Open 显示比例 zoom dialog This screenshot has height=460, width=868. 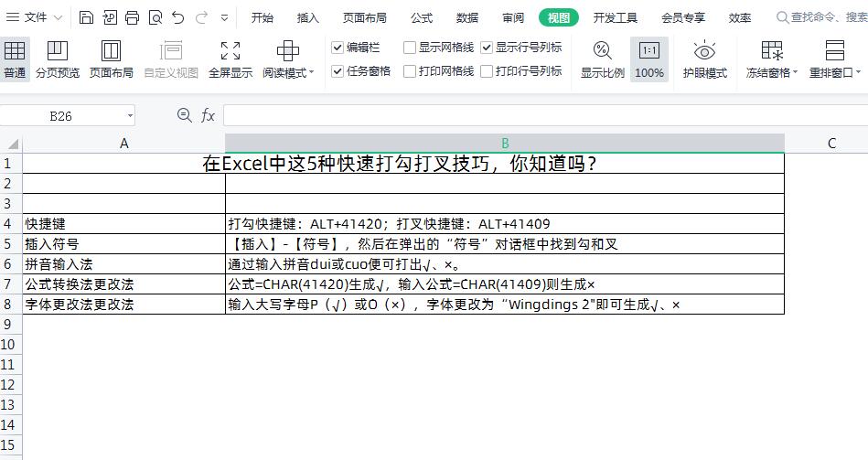[602, 59]
